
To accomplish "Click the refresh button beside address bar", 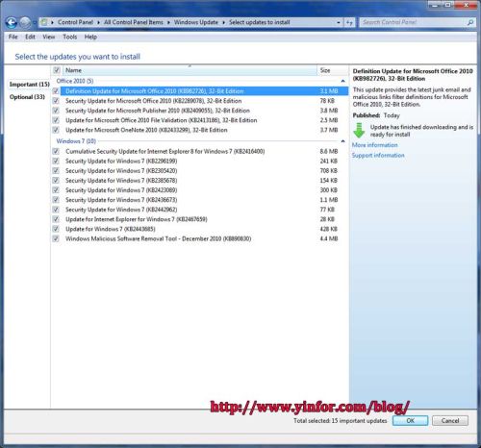I will pyautogui.click(x=349, y=22).
